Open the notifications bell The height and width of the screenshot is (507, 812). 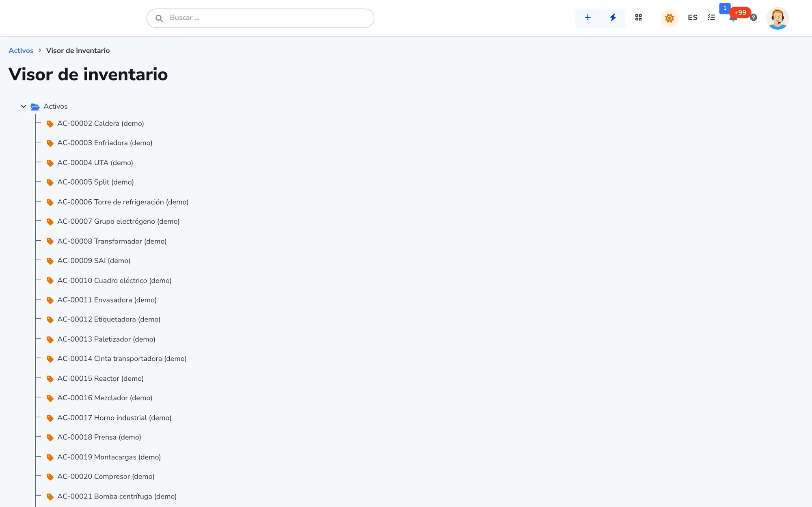point(733,18)
